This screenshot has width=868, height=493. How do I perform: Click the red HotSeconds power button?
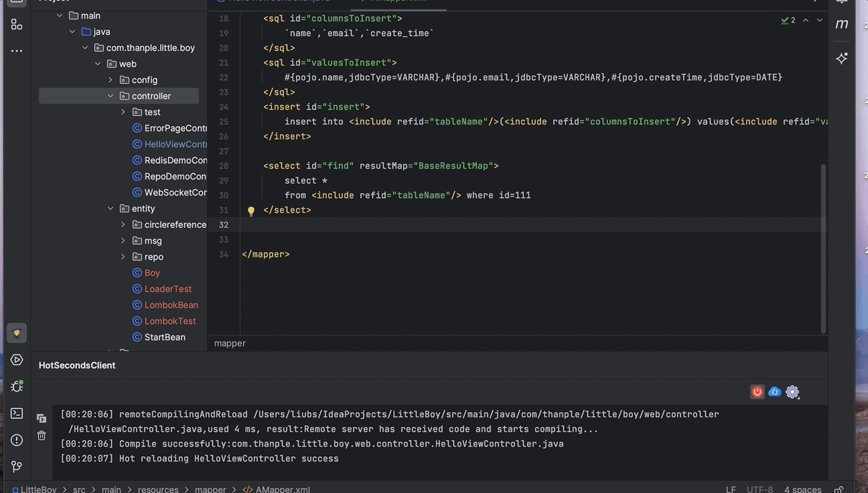point(757,392)
